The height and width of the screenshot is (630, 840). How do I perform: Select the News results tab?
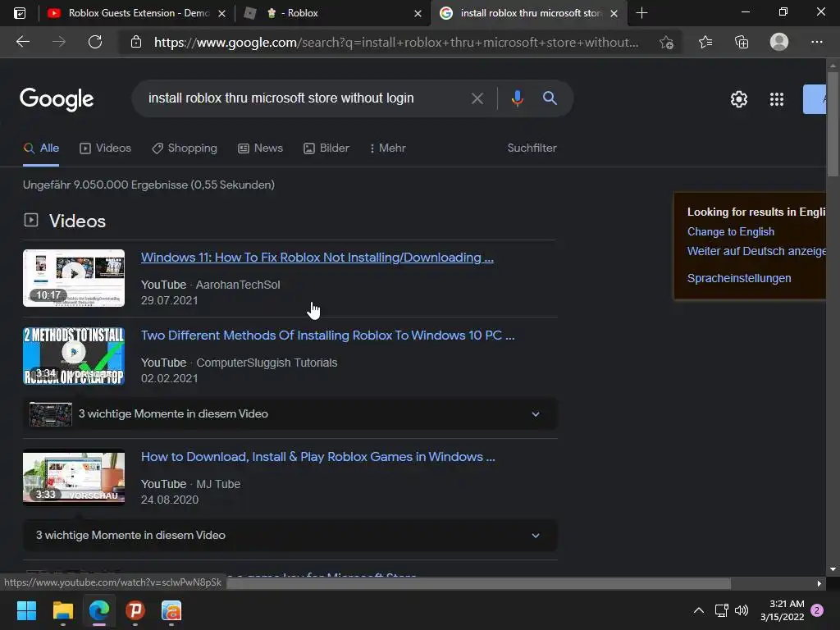[260, 148]
